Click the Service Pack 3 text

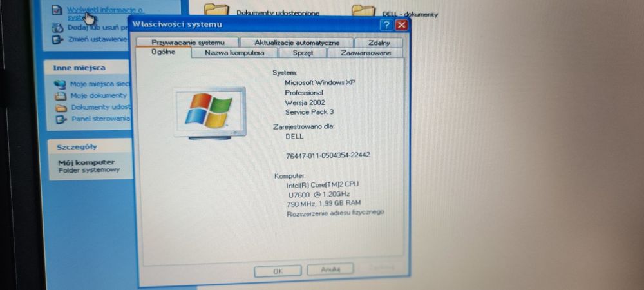click(x=309, y=111)
